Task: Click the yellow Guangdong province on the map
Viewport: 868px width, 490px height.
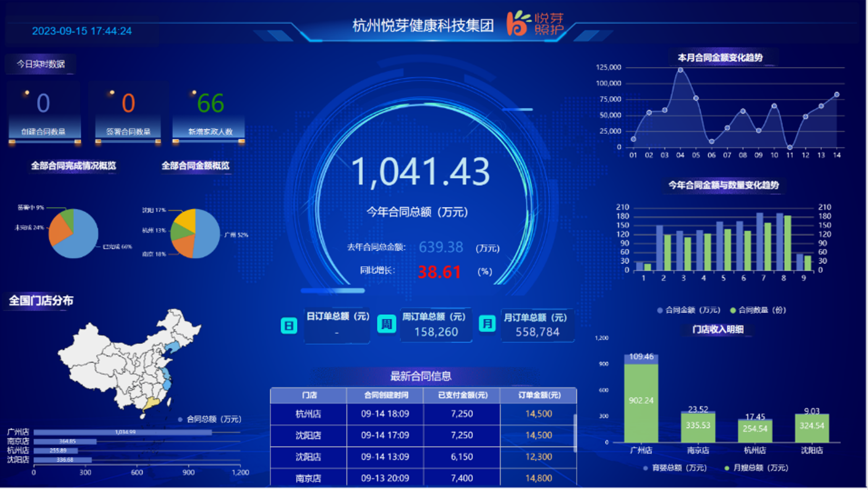Action: click(153, 403)
